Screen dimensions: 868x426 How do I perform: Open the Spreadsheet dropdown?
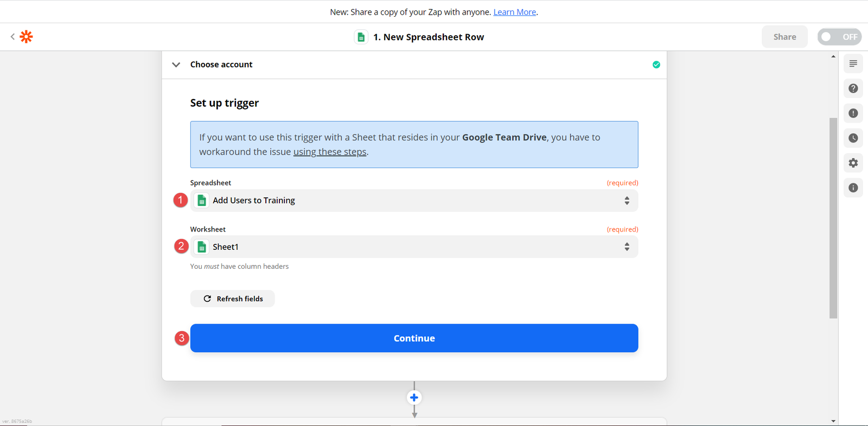[x=414, y=201]
